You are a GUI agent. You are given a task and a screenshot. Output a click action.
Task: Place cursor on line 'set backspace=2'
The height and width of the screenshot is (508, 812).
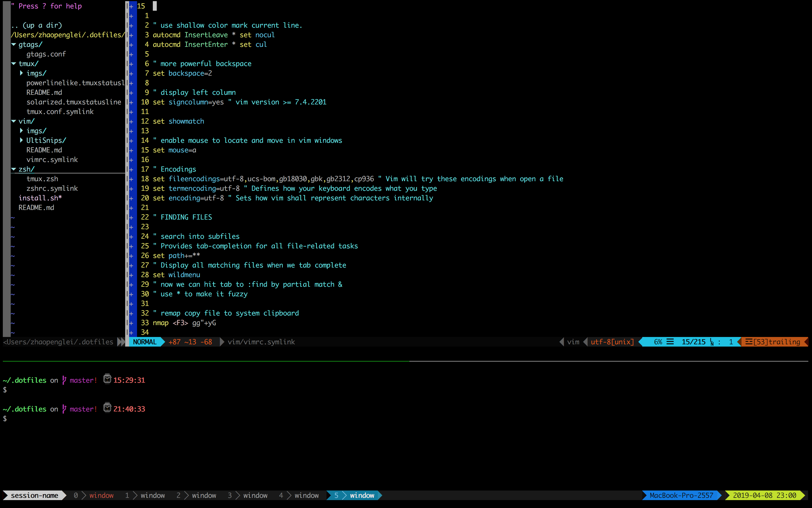pos(182,73)
